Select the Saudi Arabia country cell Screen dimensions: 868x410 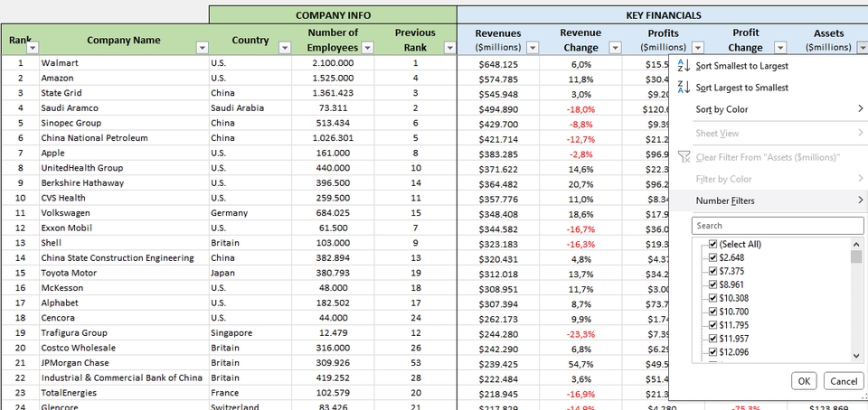[250, 107]
